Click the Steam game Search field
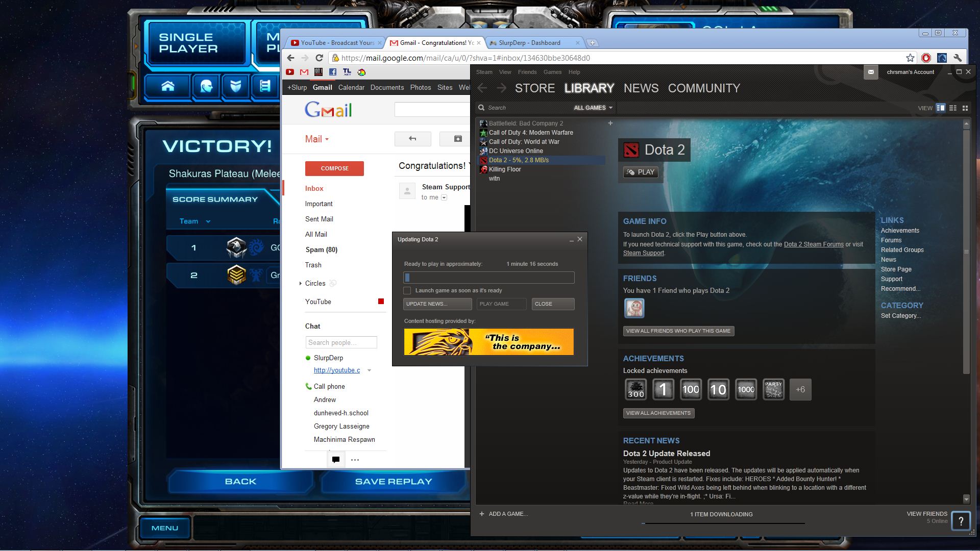This screenshot has width=980, height=551. click(523, 108)
